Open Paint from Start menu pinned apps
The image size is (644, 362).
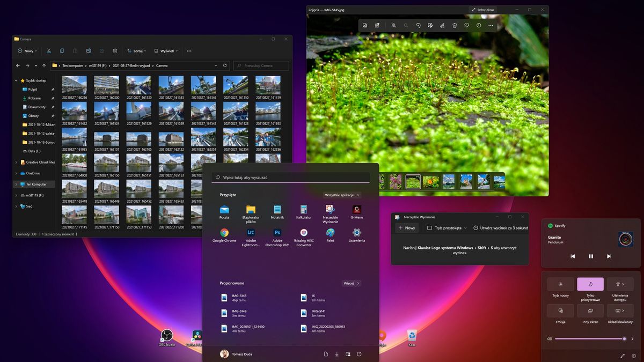(330, 235)
